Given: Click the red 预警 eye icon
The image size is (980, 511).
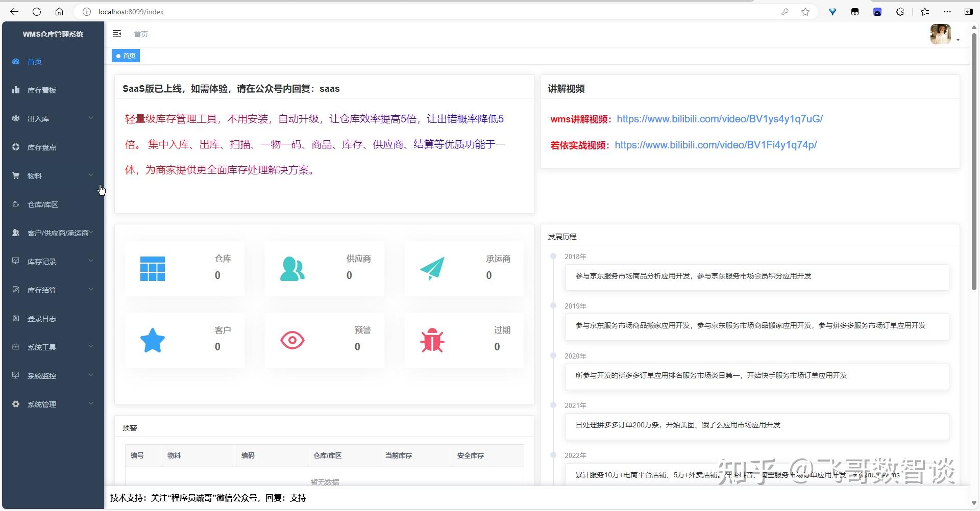Looking at the screenshot, I should coord(292,340).
